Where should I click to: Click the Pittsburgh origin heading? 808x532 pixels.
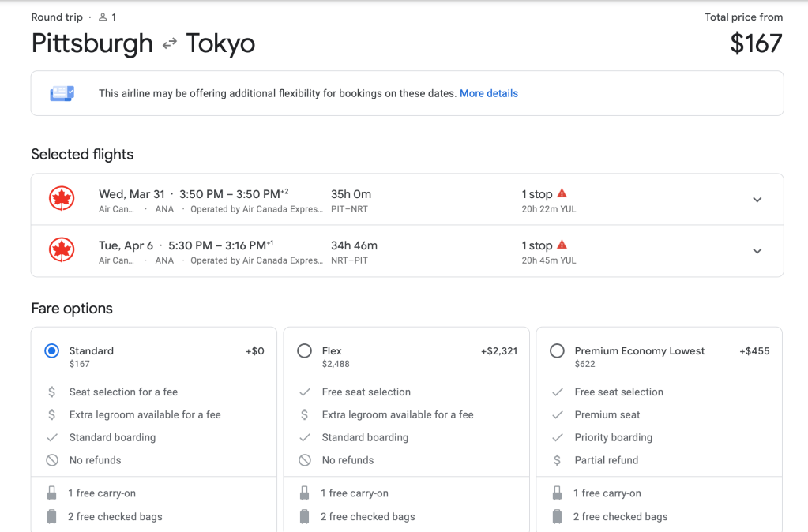pyautogui.click(x=92, y=43)
